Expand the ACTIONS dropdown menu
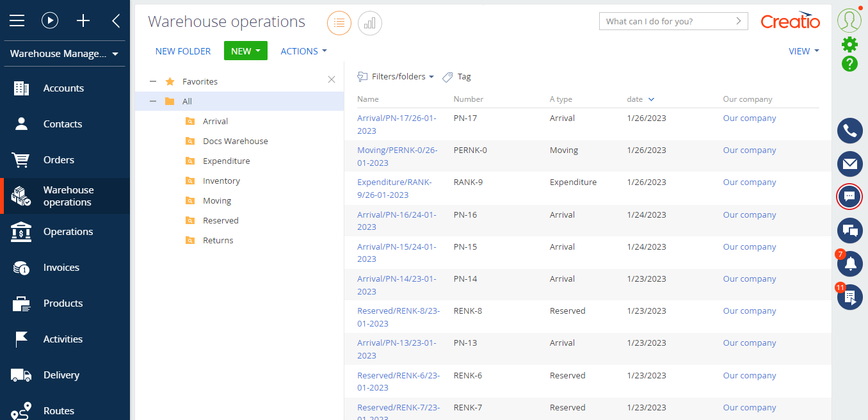This screenshot has width=868, height=420. coord(303,51)
